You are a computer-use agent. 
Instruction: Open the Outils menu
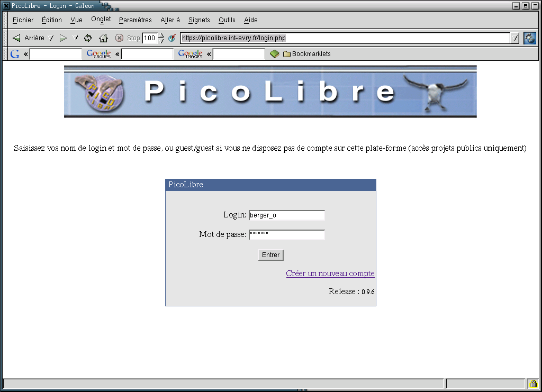coord(227,20)
